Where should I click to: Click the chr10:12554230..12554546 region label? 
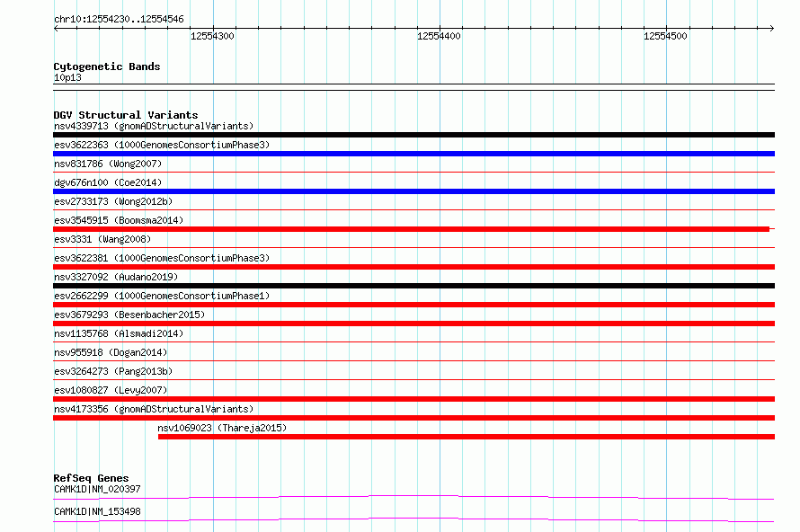(119, 20)
